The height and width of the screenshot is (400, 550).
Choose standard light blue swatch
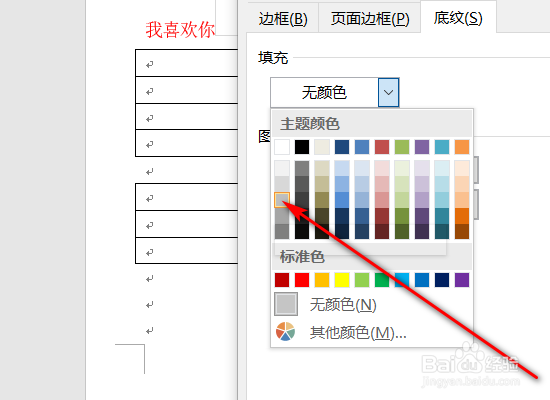[402, 280]
